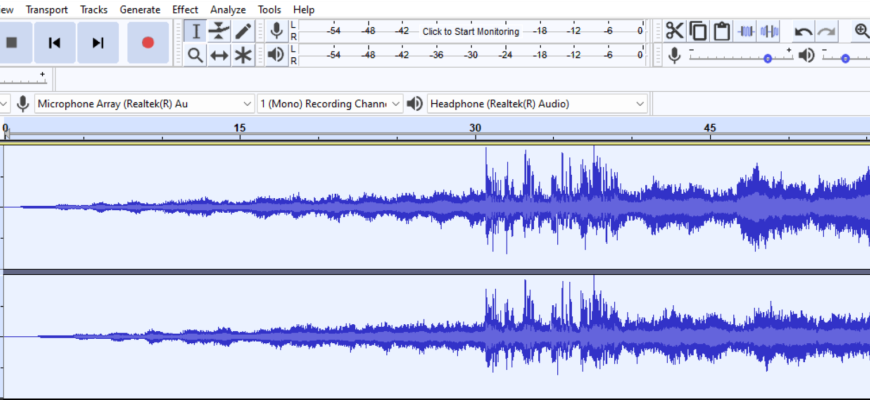Skip to End of the track
Screen dimensions: 870x400
[97, 42]
